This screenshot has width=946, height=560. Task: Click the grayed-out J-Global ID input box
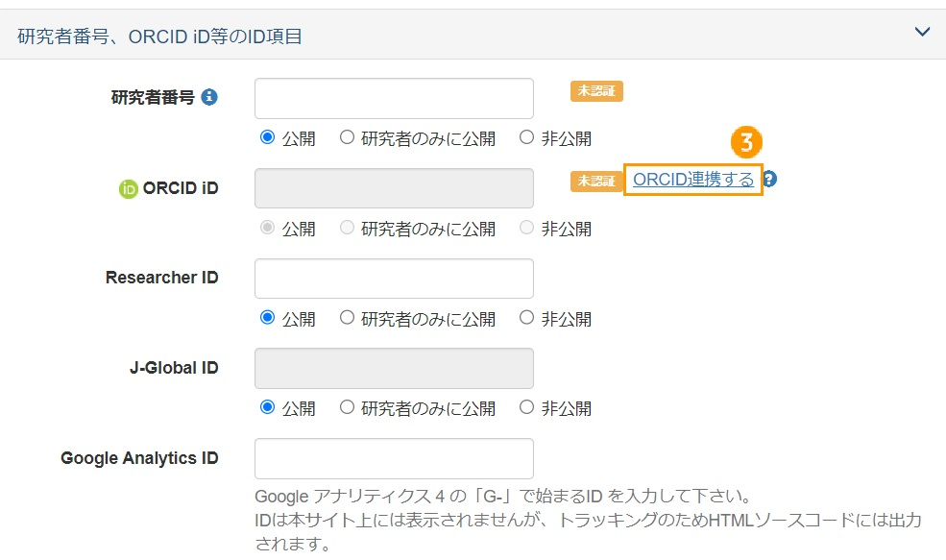pyautogui.click(x=394, y=368)
